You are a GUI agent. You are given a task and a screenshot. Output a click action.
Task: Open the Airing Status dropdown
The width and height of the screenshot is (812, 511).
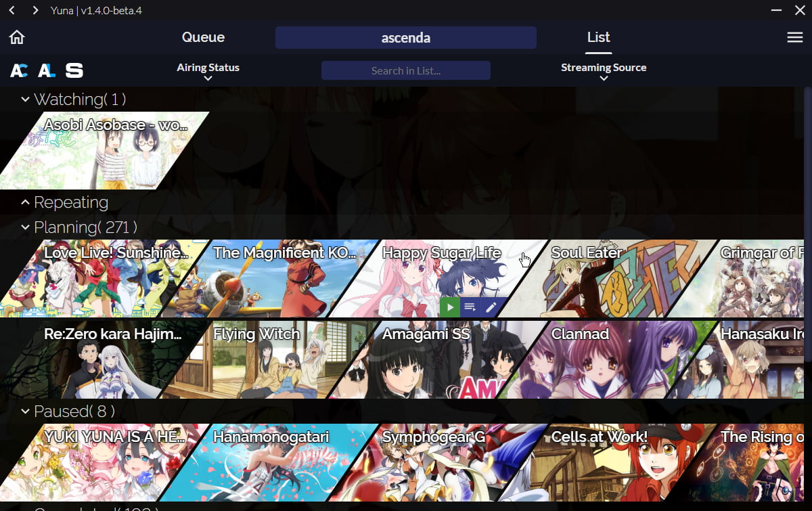(x=208, y=71)
